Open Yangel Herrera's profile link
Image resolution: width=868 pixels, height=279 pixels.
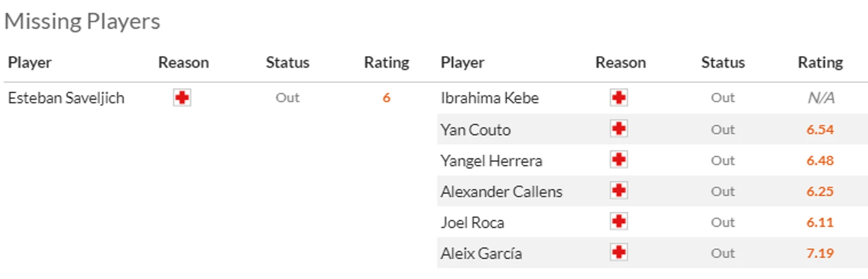point(491,161)
